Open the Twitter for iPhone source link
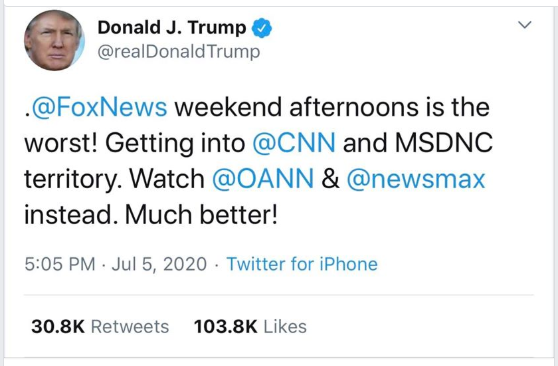558x366 pixels. [302, 264]
